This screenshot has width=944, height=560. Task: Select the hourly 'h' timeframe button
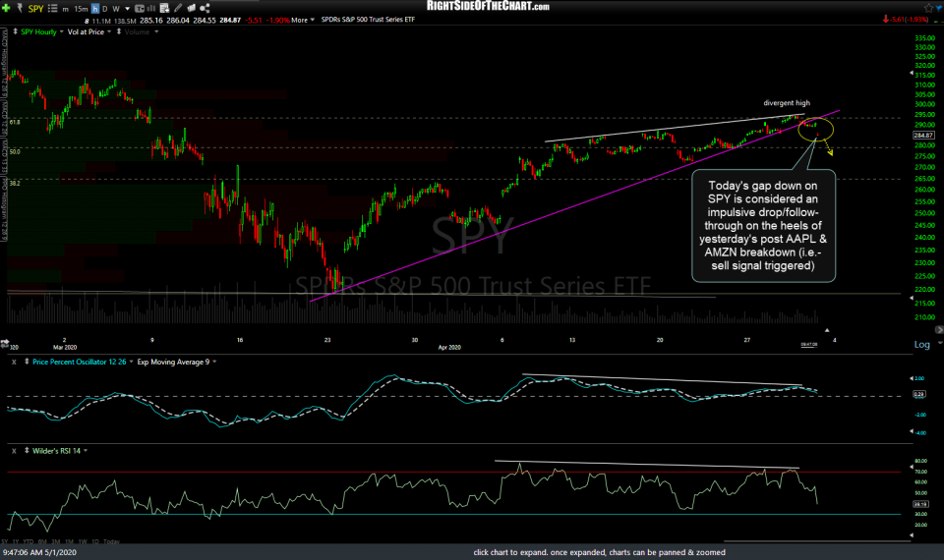click(95, 9)
